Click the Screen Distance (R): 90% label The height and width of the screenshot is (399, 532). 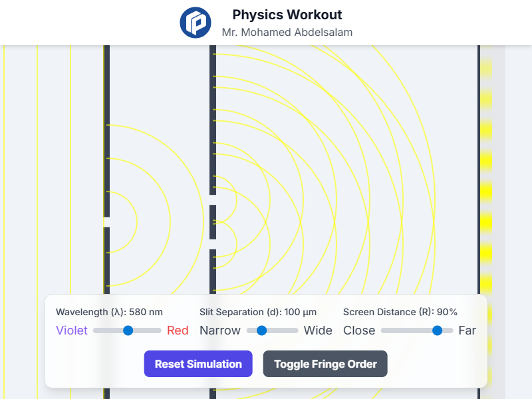pyautogui.click(x=400, y=311)
